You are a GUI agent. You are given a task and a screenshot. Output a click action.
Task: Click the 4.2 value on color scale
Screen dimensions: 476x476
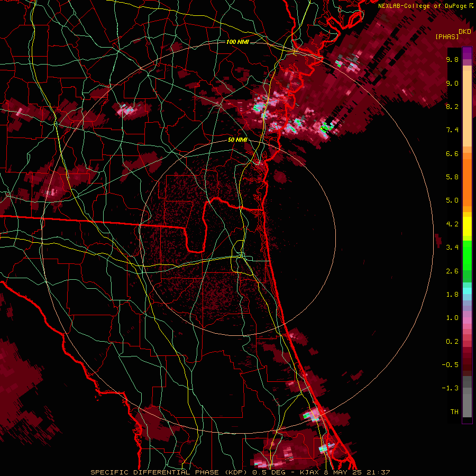[x=452, y=224]
